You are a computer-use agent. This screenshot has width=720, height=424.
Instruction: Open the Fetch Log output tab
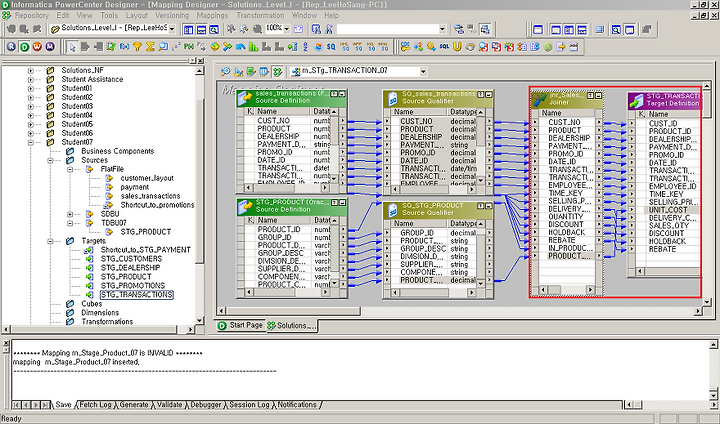point(96,405)
